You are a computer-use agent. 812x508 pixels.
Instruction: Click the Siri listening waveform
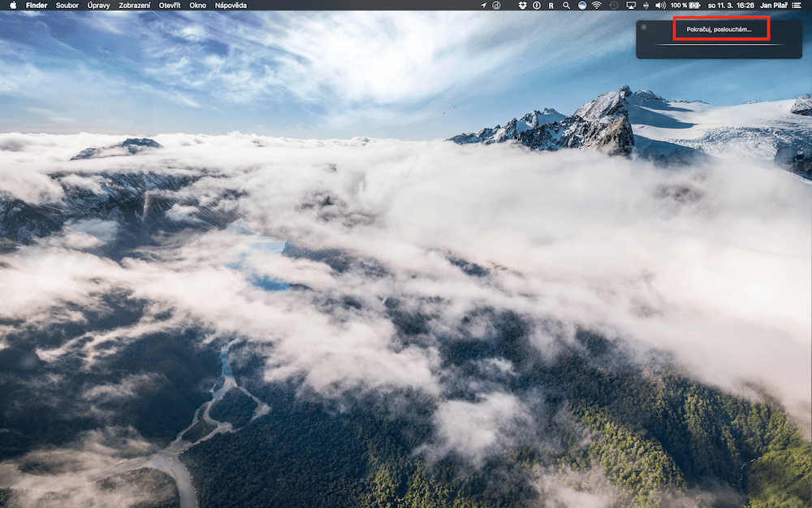(719, 46)
